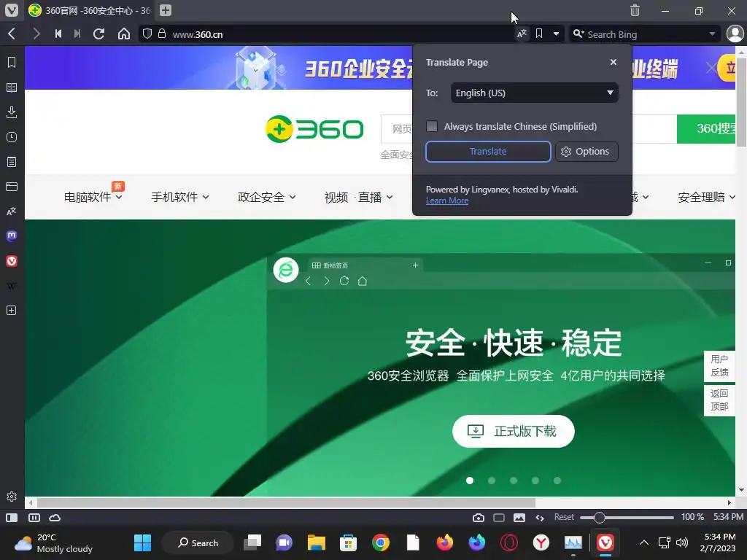Viewport: 747px width, 560px height.
Task: Expand the address bar history dropdown arrow
Action: click(556, 34)
